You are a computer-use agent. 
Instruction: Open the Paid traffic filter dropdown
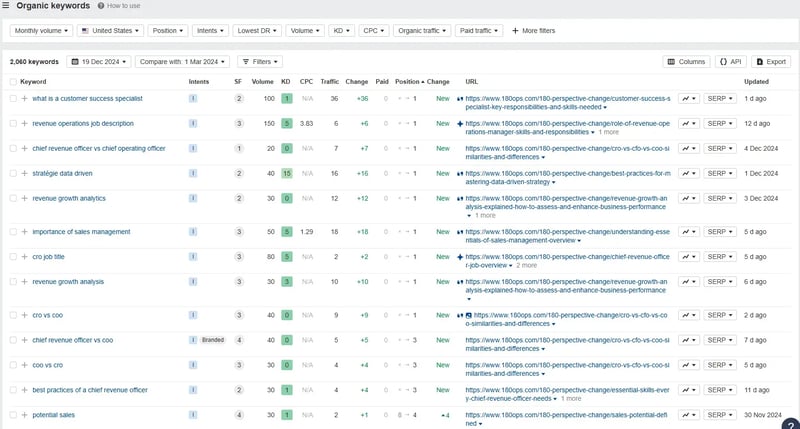(x=479, y=31)
